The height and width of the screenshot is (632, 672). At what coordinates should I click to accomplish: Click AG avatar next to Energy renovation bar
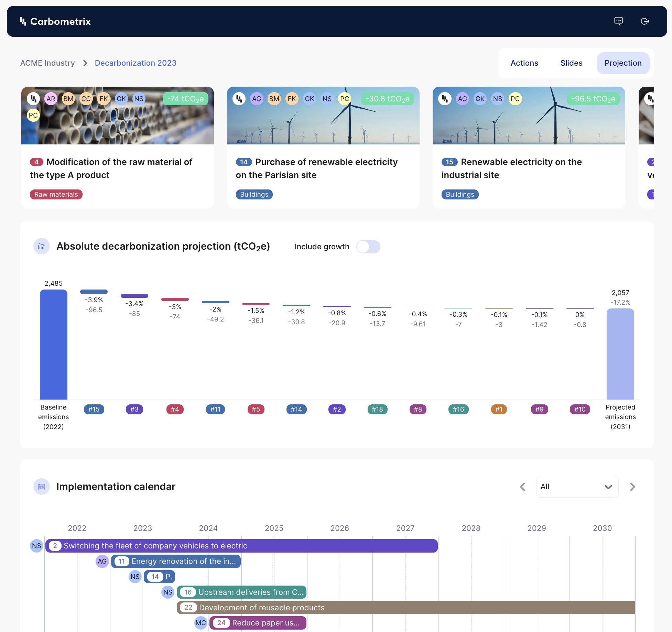coord(102,561)
